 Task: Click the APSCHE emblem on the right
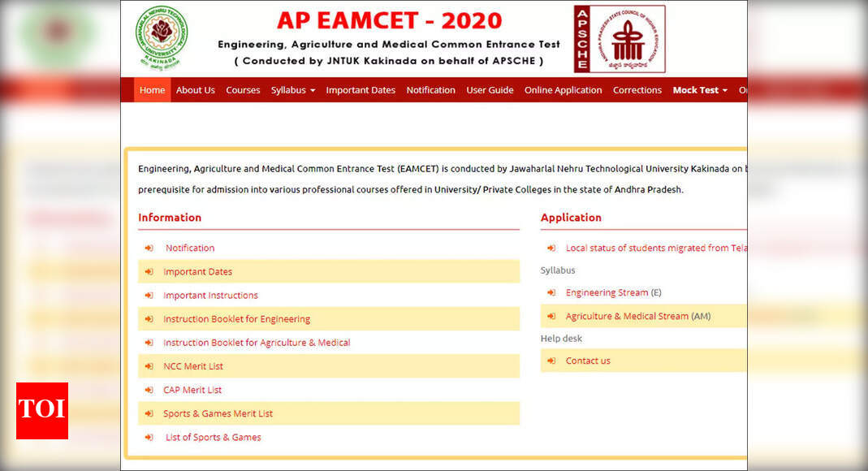(x=620, y=37)
